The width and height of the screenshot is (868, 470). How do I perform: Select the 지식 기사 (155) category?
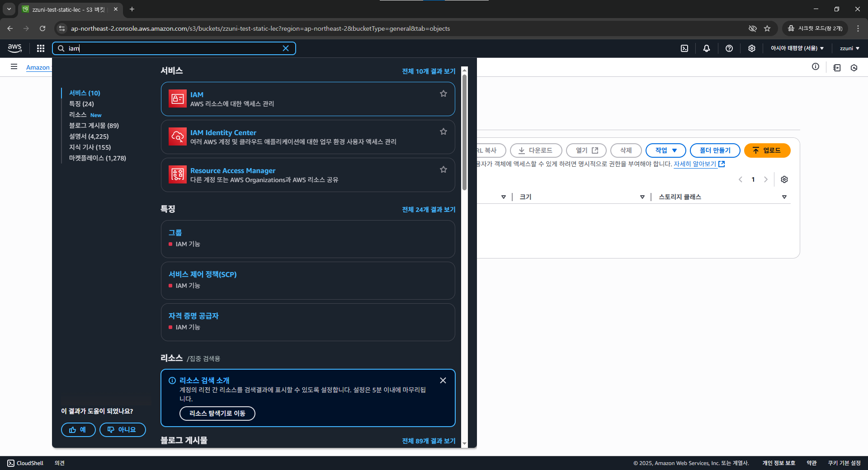click(x=90, y=147)
